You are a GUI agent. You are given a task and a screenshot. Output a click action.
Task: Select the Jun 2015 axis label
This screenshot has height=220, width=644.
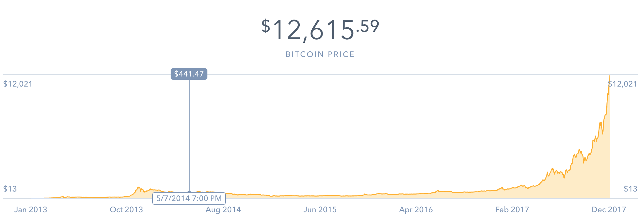tap(320, 210)
